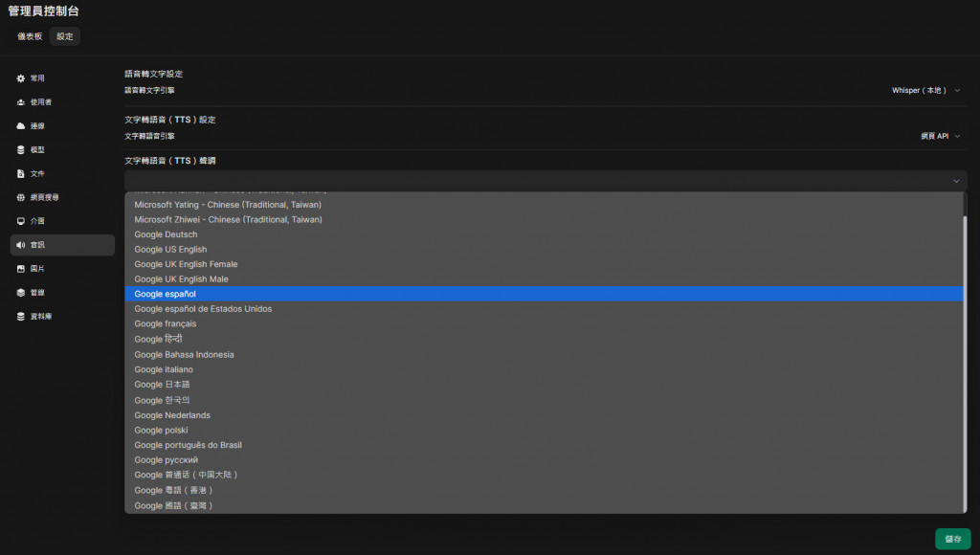
Task: Pick Google UK English Male voice
Action: coord(544,279)
